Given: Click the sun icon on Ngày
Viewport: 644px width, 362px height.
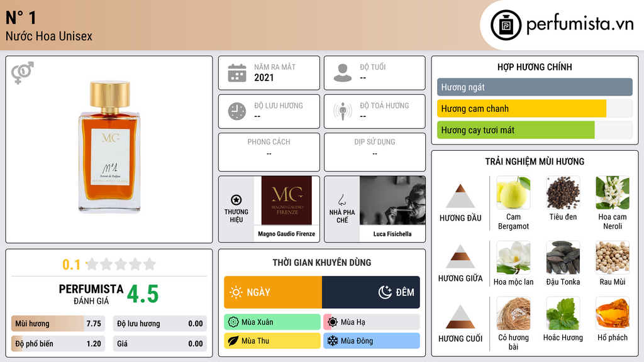Looking at the screenshot, I should point(236,292).
